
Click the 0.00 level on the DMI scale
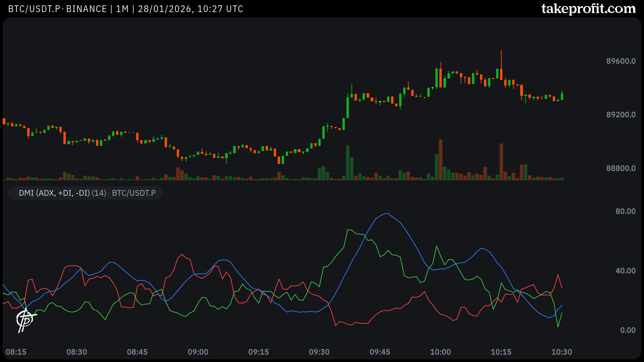tap(628, 330)
